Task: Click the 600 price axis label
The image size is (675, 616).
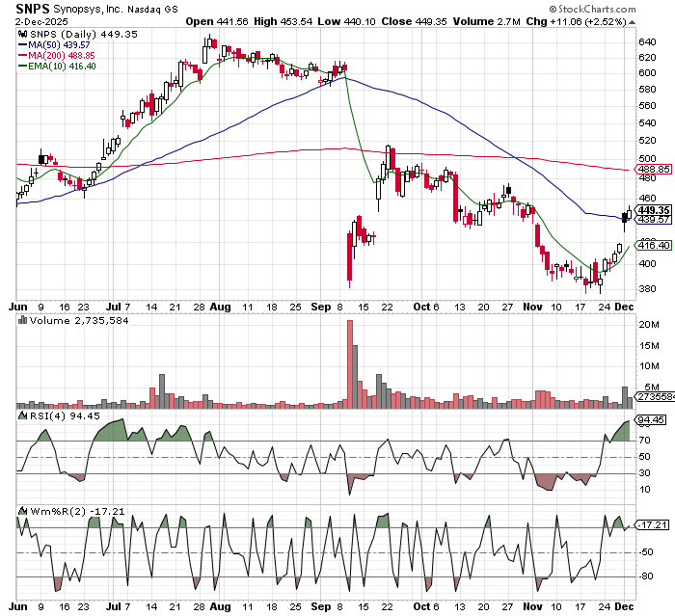Action: [647, 72]
